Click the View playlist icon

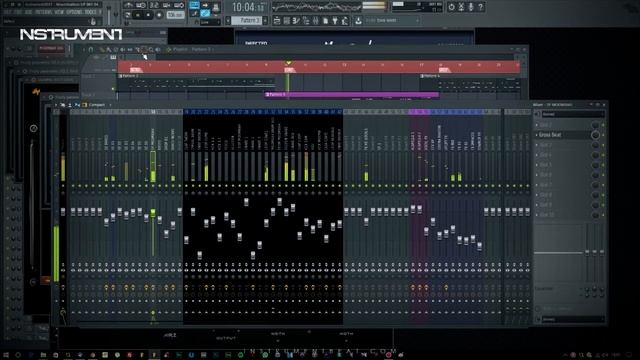tap(277, 20)
